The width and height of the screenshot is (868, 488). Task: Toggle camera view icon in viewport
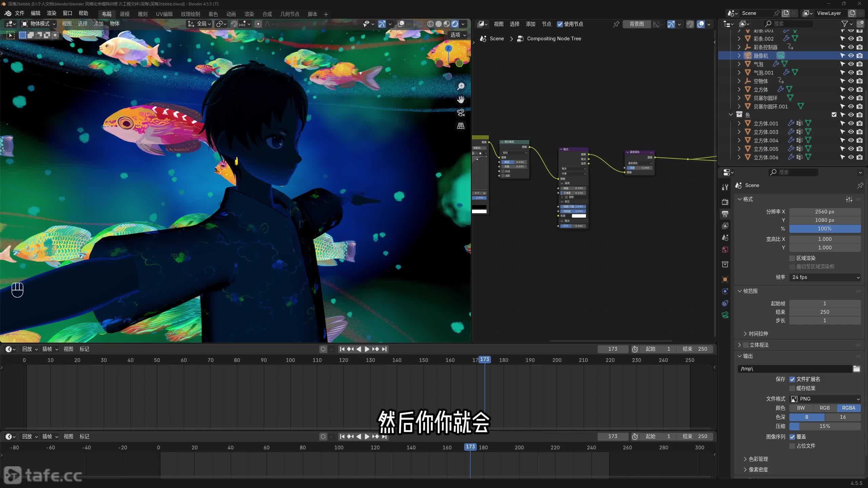461,113
